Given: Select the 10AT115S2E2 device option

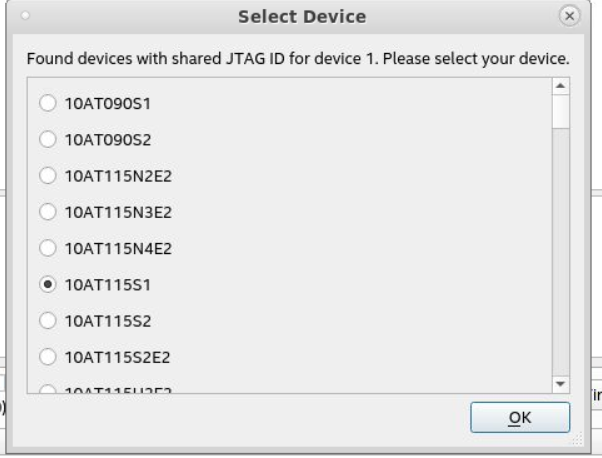Looking at the screenshot, I should (x=45, y=356).
